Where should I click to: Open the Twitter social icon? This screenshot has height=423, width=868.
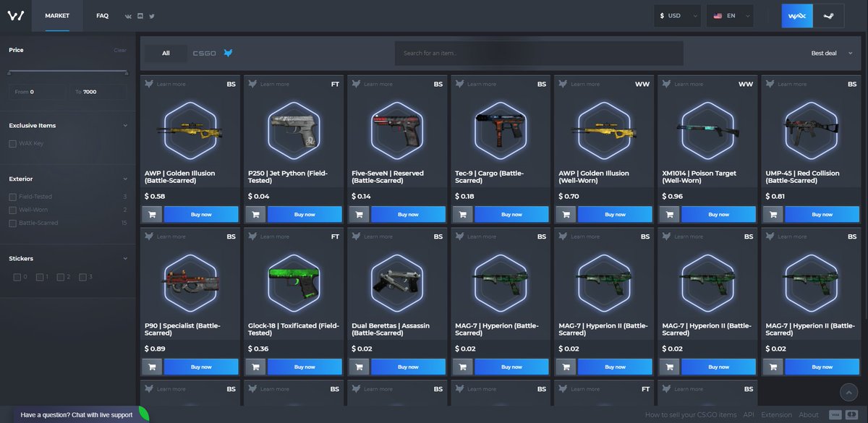point(151,16)
